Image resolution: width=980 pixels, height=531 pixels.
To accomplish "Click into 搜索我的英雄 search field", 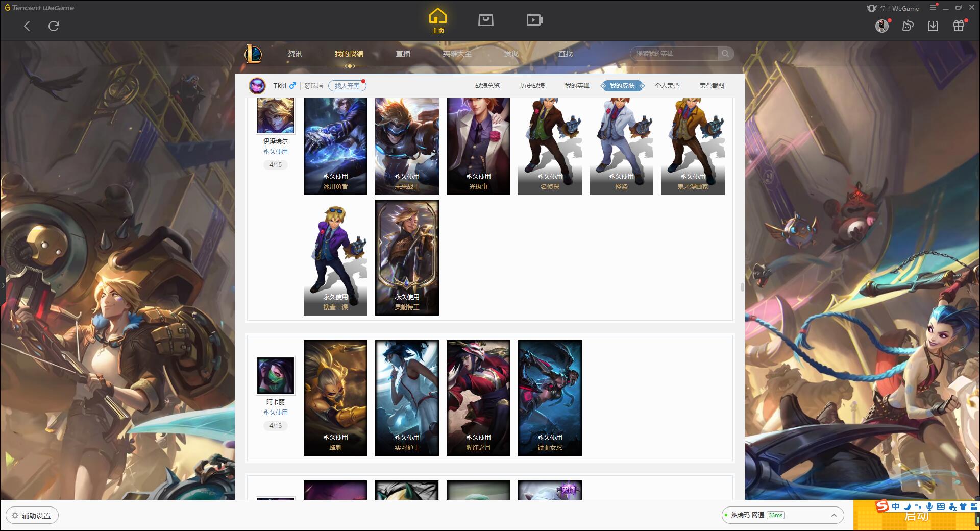I will [674, 54].
